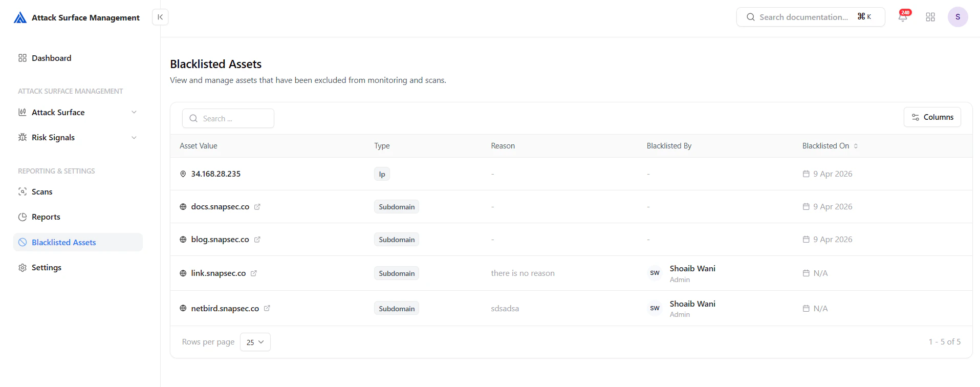Click the Ip type badge
Image resolution: width=980 pixels, height=387 pixels.
382,174
